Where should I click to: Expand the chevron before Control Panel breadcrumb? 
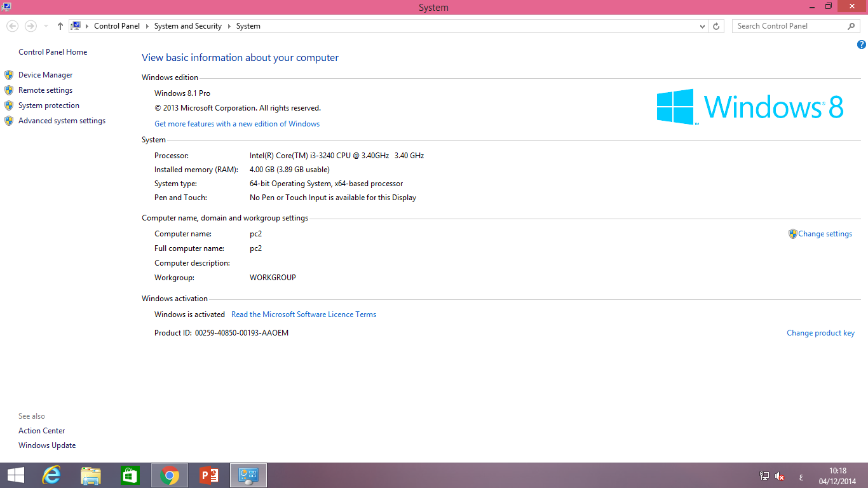click(x=87, y=26)
